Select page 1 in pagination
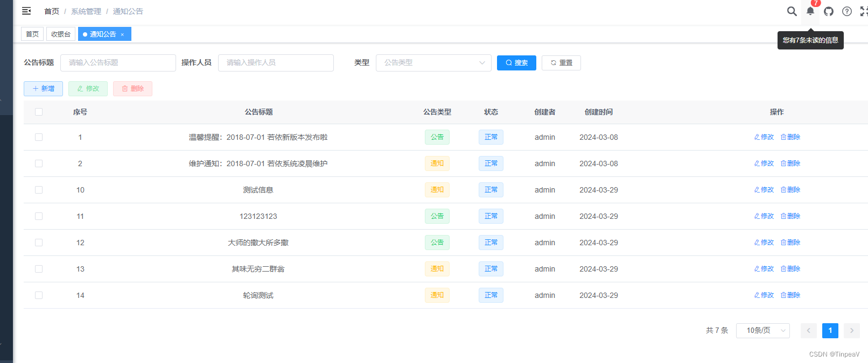The width and height of the screenshot is (868, 363). (830, 331)
